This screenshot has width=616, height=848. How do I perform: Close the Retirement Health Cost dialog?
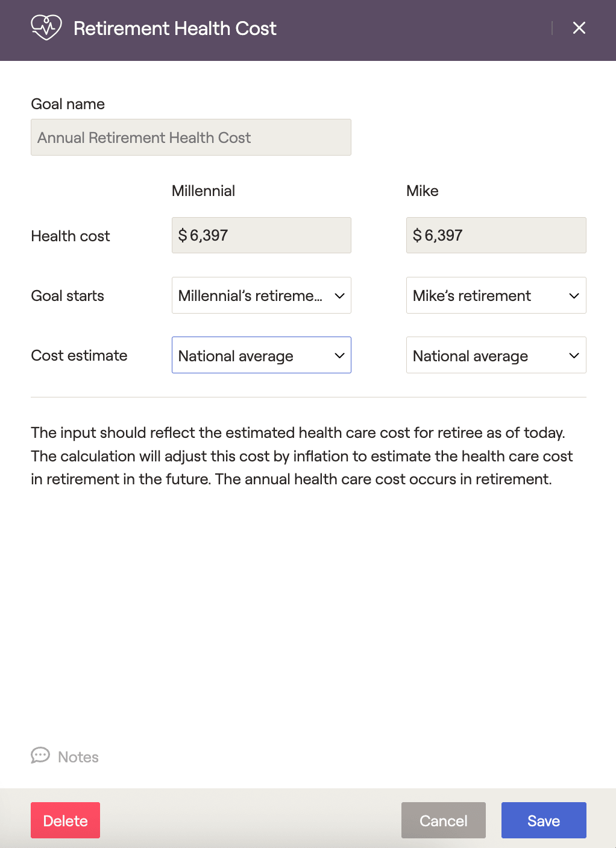click(579, 28)
